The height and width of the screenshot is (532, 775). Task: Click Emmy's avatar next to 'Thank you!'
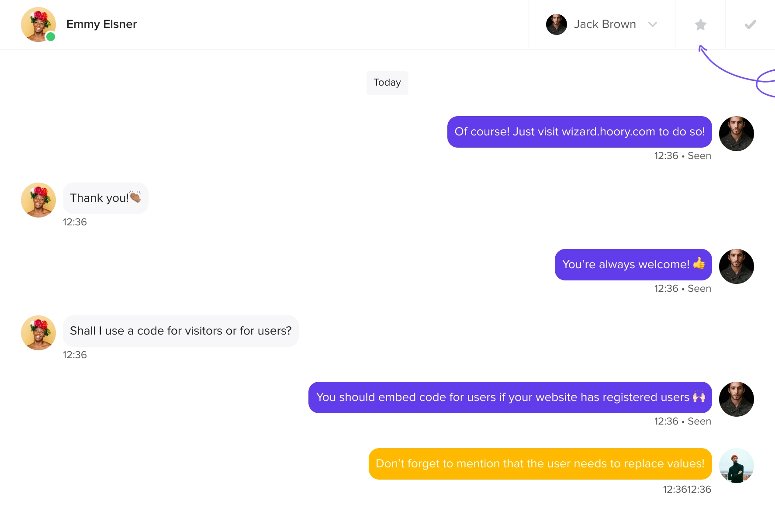coord(38,200)
